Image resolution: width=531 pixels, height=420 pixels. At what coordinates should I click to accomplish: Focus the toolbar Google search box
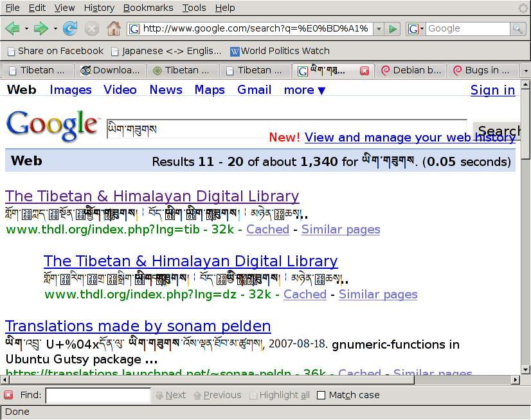(x=468, y=29)
